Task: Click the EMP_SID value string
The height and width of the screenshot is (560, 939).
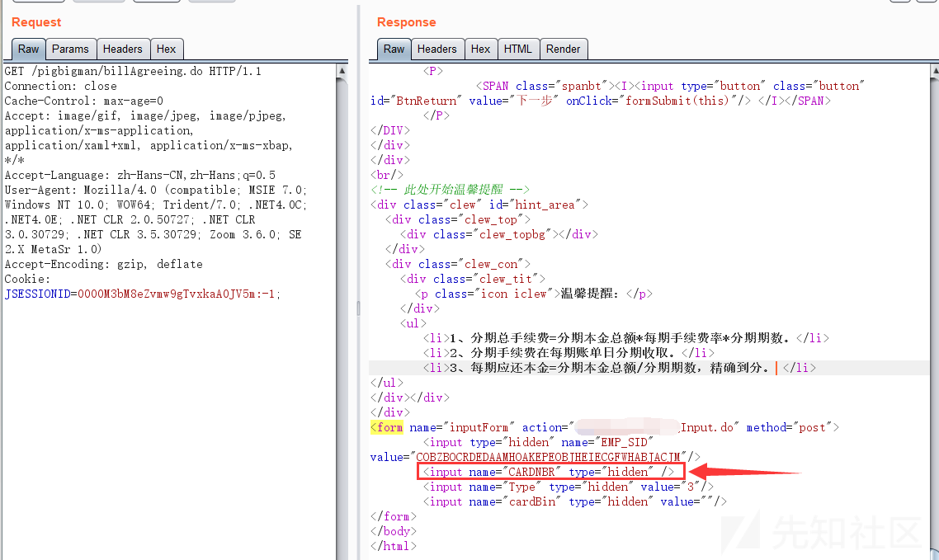Action: coord(548,457)
